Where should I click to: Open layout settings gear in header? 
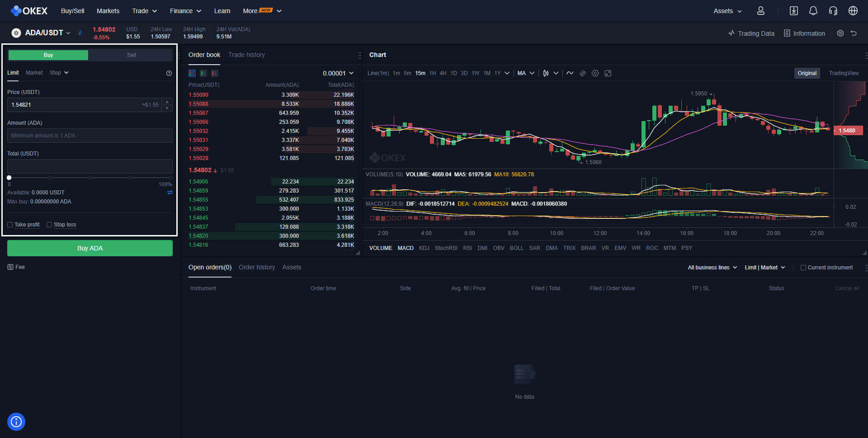[x=840, y=33]
